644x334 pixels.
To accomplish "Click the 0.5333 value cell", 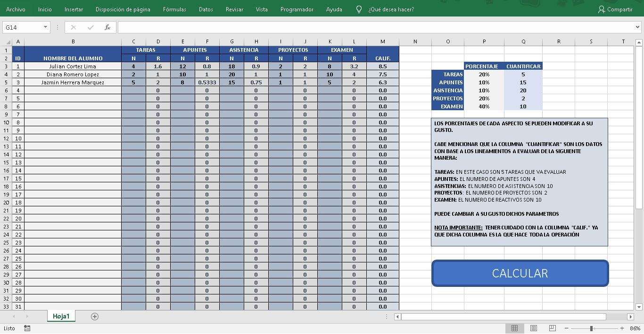I will pos(207,82).
